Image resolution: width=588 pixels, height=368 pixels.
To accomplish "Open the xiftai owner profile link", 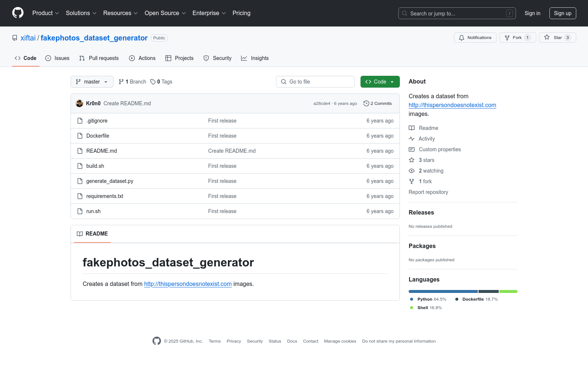I will pyautogui.click(x=28, y=38).
